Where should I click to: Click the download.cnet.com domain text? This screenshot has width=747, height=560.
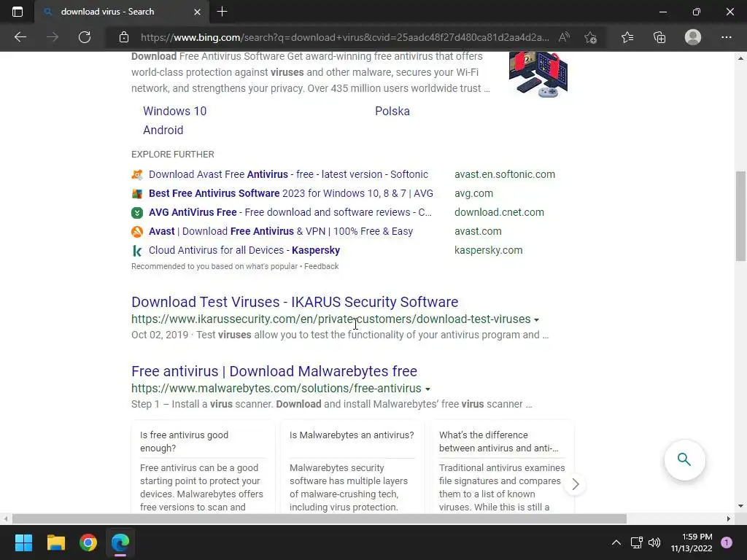pyautogui.click(x=499, y=212)
